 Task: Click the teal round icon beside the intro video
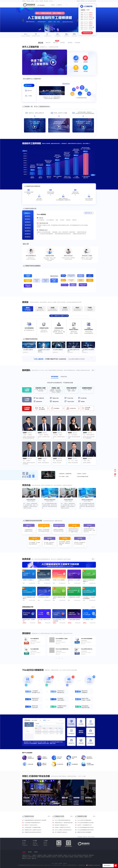pyautogui.click(x=85, y=67)
